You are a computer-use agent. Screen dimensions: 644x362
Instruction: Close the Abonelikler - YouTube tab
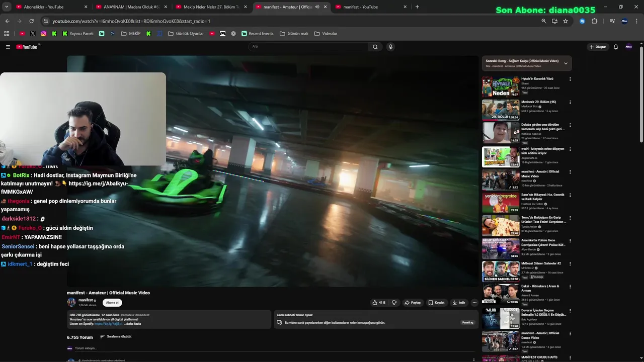coord(86,7)
